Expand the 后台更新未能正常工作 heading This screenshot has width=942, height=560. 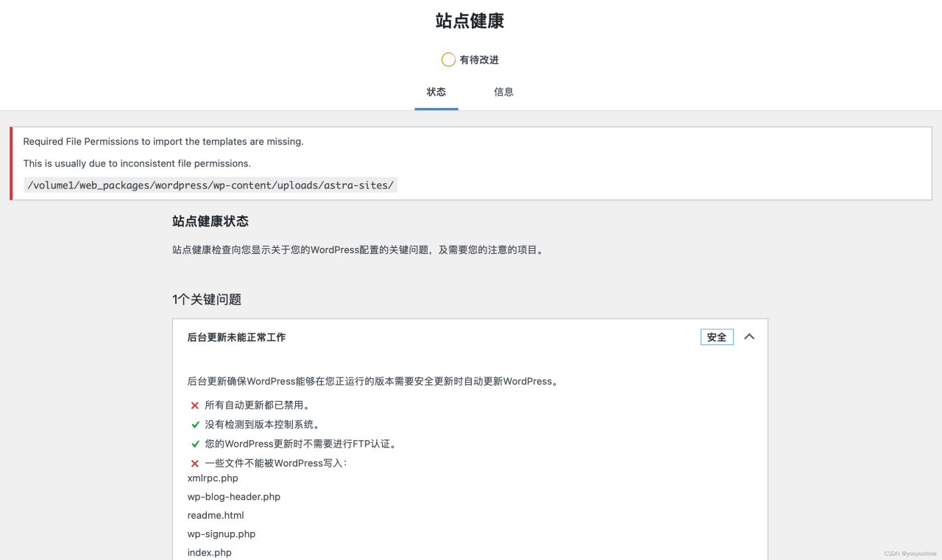click(237, 337)
